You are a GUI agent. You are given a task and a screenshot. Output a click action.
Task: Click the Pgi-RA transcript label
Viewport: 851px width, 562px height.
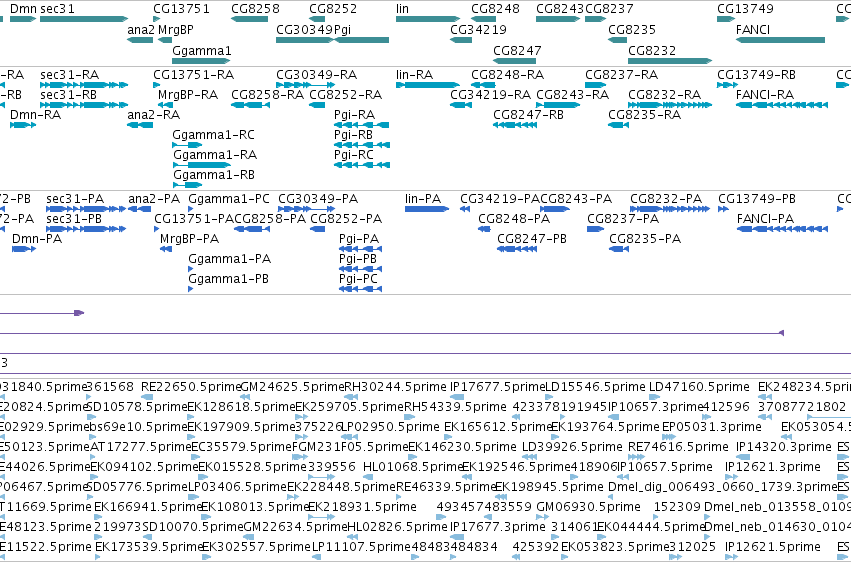(x=354, y=115)
